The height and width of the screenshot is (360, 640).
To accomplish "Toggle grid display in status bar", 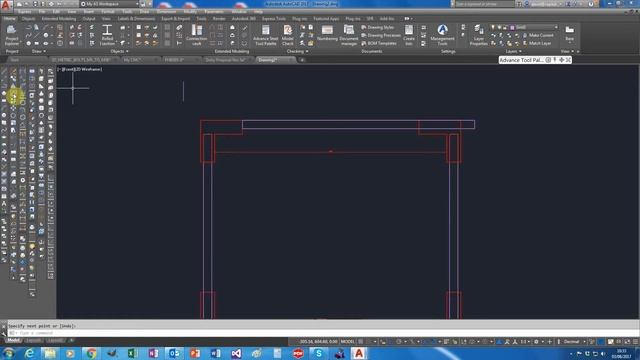I will pos(361,342).
